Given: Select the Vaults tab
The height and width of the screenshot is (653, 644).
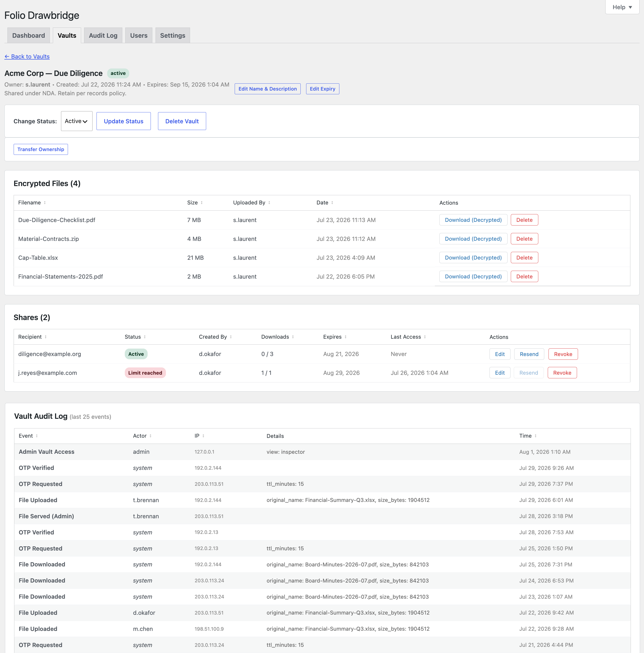Looking at the screenshot, I should [x=67, y=35].
